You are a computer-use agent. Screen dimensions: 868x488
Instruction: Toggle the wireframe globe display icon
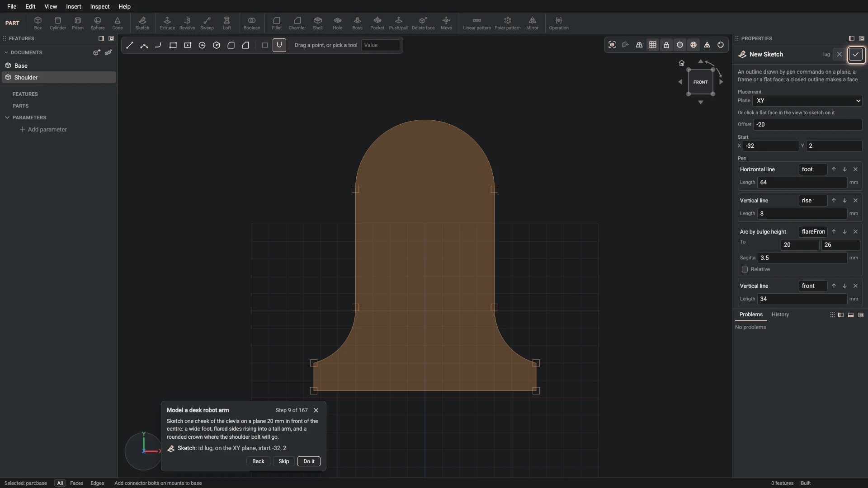coord(693,45)
